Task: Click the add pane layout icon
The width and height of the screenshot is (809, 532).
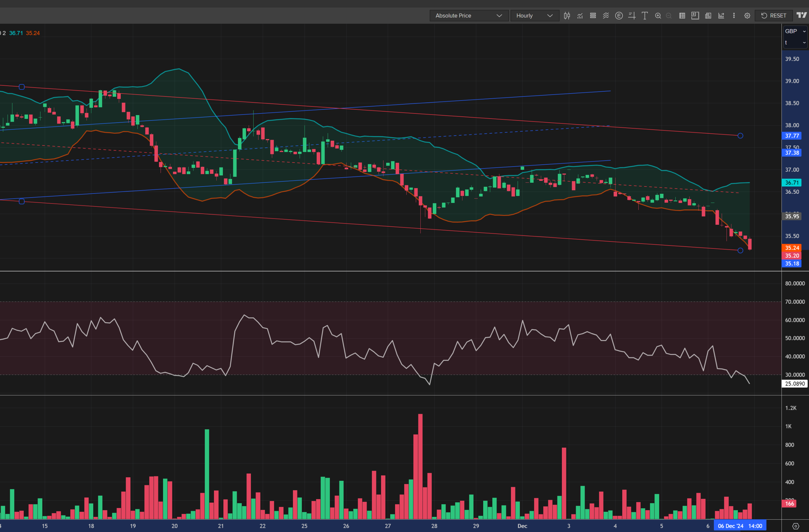Action: pos(695,15)
